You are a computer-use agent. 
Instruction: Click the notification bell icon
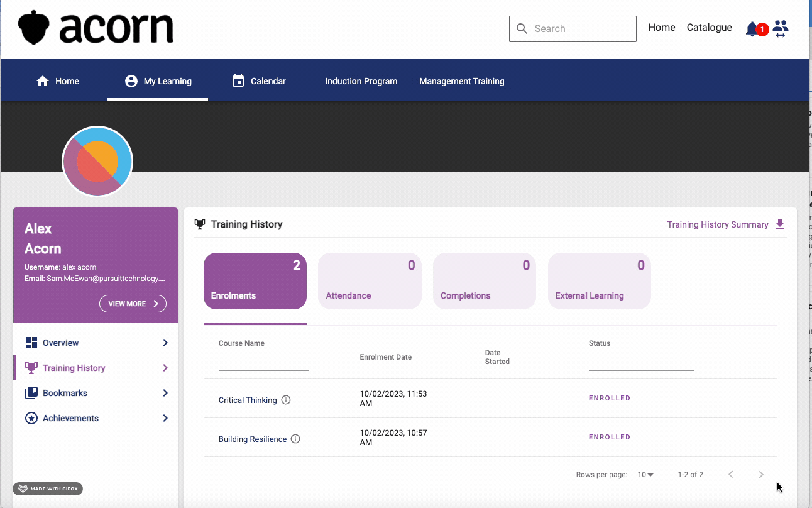point(752,29)
